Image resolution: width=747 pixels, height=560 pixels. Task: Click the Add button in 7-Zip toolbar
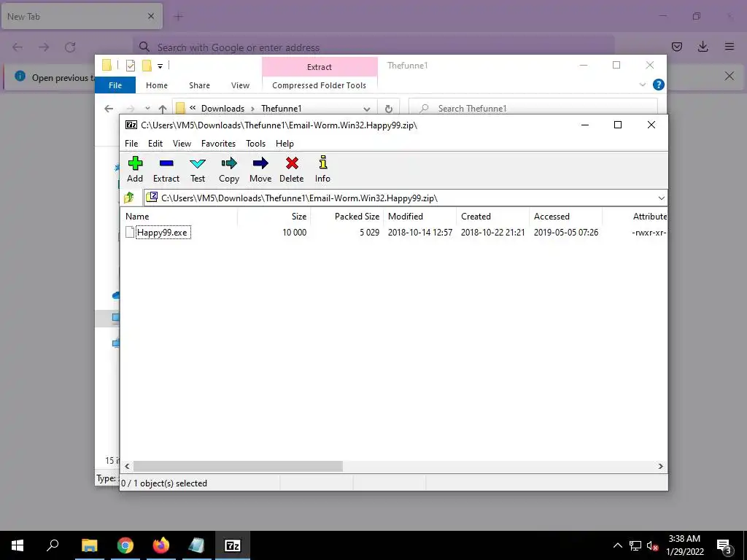click(135, 169)
